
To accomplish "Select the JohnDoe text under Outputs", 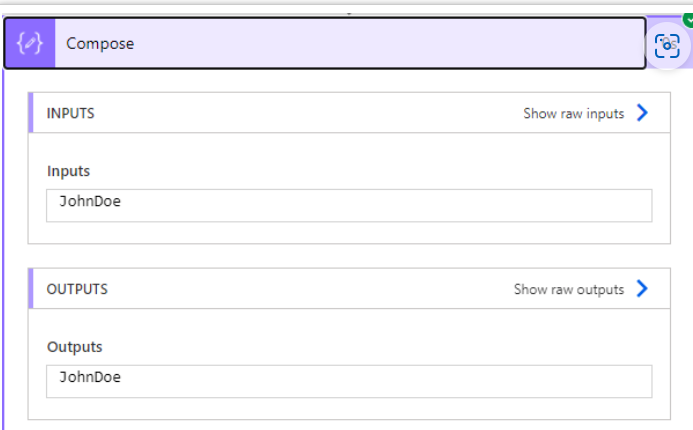I will point(90,377).
